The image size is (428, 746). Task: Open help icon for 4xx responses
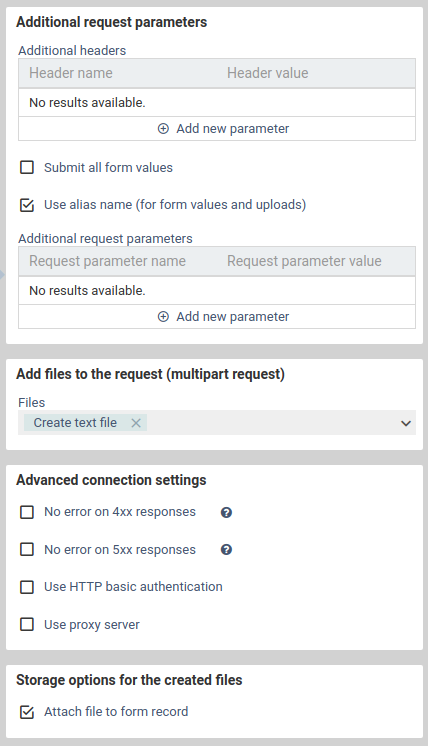tap(226, 512)
